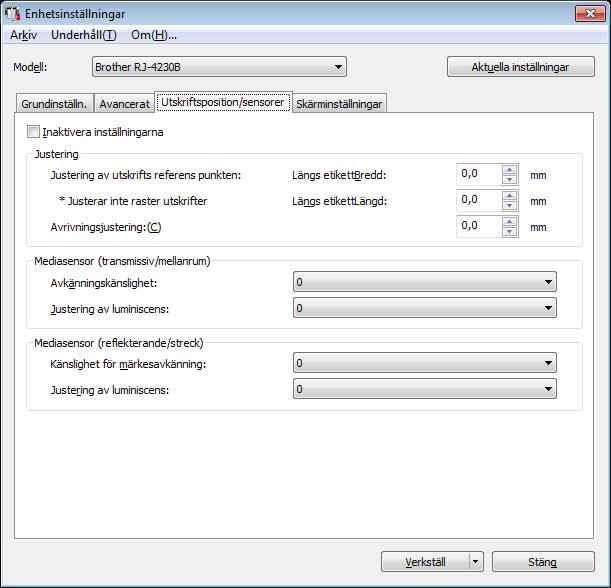The width and height of the screenshot is (611, 588).
Task: Click the Längs etikettBredd value field
Action: pos(479,174)
